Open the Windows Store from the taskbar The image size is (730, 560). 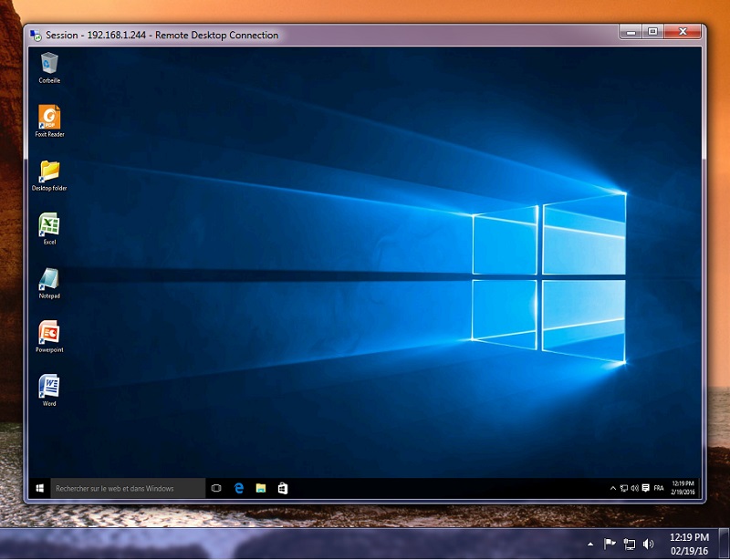click(x=282, y=488)
